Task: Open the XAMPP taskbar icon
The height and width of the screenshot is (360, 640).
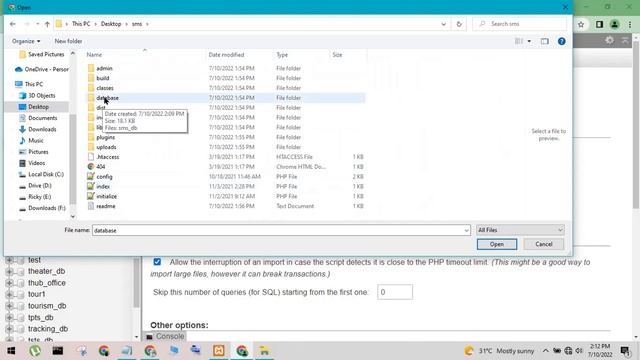Action: click(x=219, y=351)
